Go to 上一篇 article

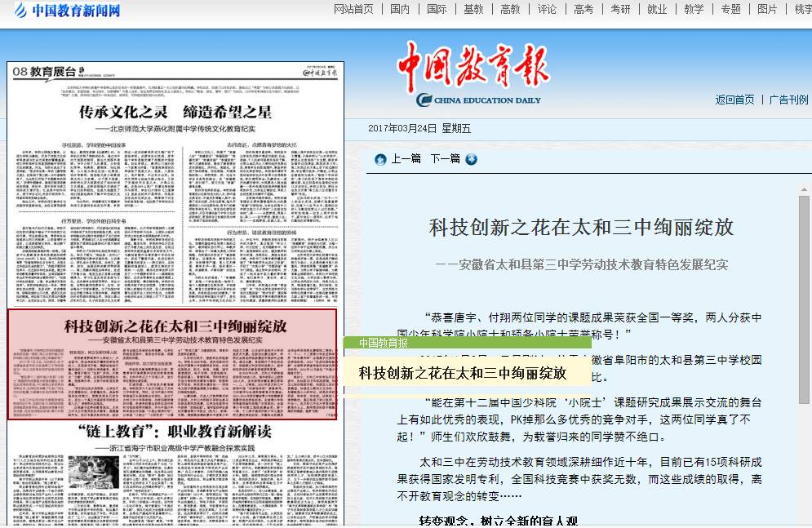pyautogui.click(x=406, y=159)
